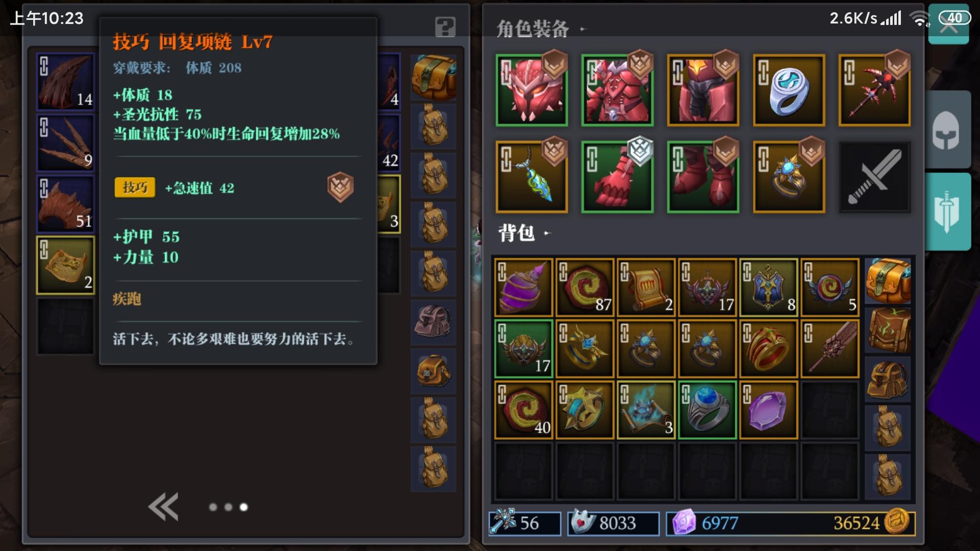Viewport: 980px width, 551px height.
Task: Select the silver-blue ring equipment slot
Action: pyautogui.click(x=789, y=90)
